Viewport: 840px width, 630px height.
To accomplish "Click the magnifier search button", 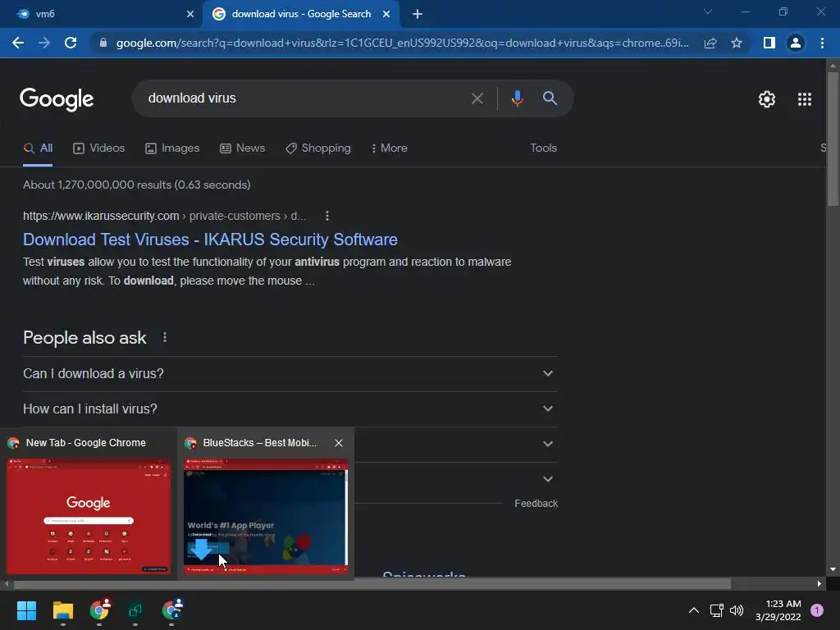I will [550, 98].
